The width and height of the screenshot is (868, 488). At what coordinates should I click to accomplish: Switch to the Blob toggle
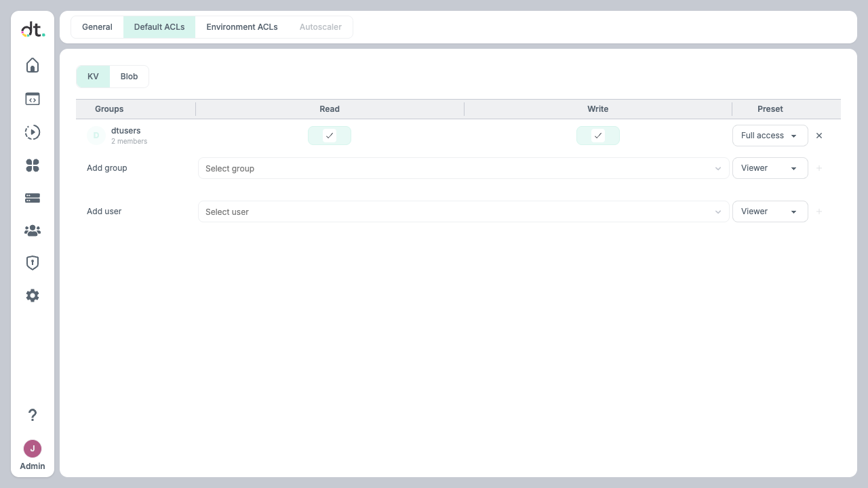(x=129, y=77)
